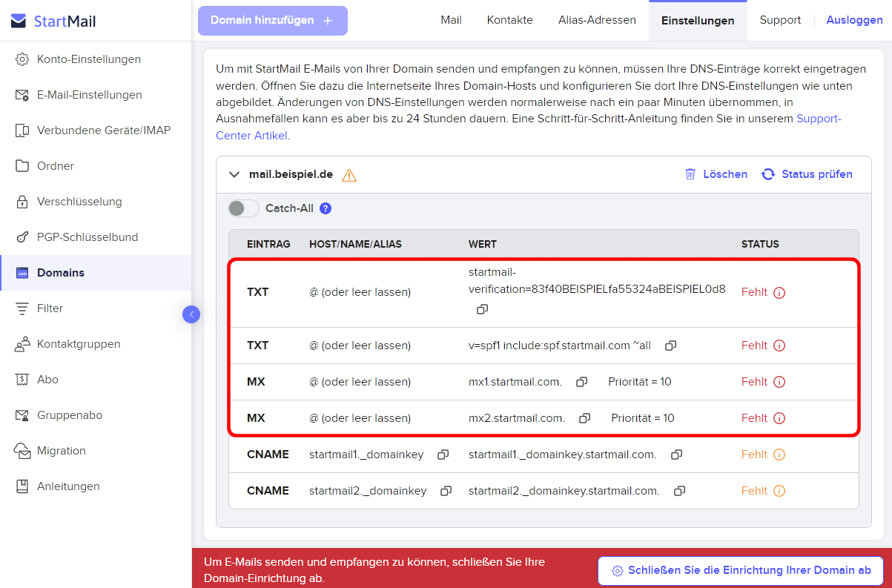
Task: Copy the startmail-verification TXT value
Action: click(x=482, y=308)
